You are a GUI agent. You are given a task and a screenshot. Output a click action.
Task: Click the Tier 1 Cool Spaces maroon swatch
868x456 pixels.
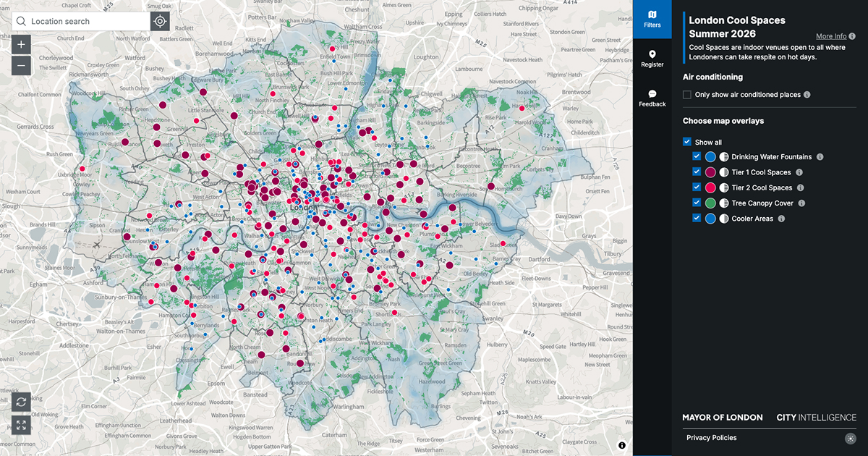(x=710, y=172)
